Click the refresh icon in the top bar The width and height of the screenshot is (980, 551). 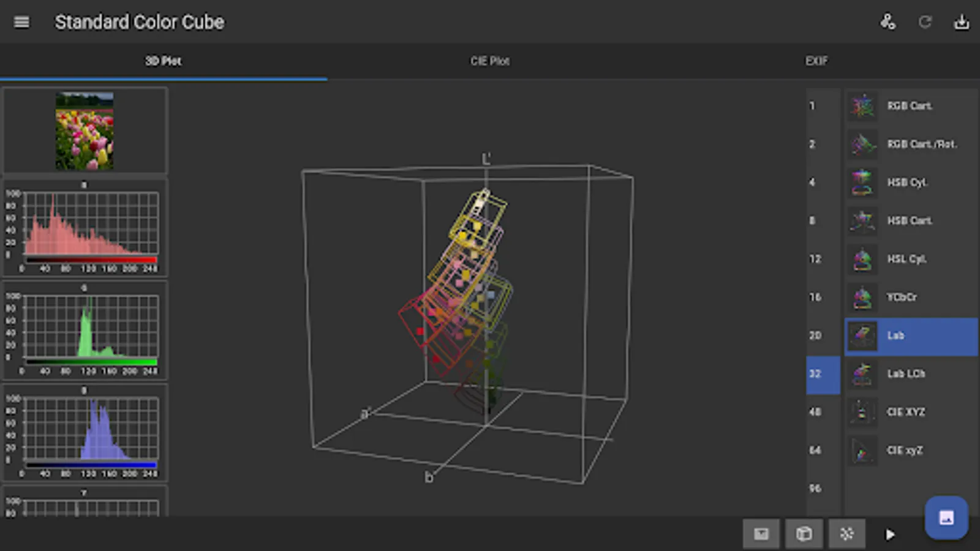pyautogui.click(x=925, y=22)
